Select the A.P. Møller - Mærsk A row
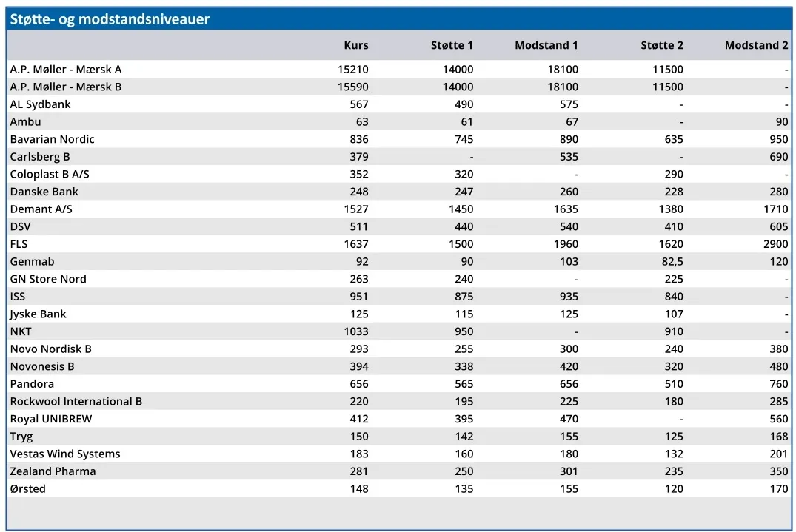The height and width of the screenshot is (532, 796). click(x=398, y=69)
